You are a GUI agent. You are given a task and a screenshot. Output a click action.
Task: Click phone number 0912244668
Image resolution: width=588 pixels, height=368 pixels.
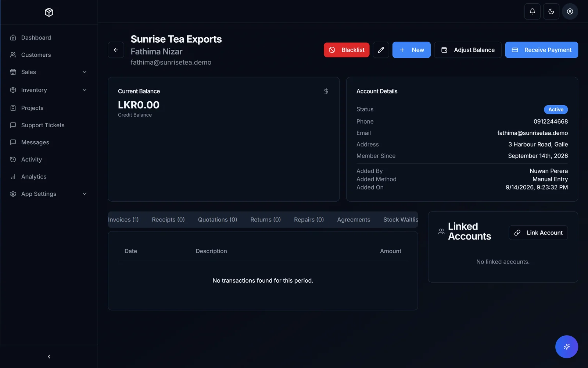pos(551,121)
